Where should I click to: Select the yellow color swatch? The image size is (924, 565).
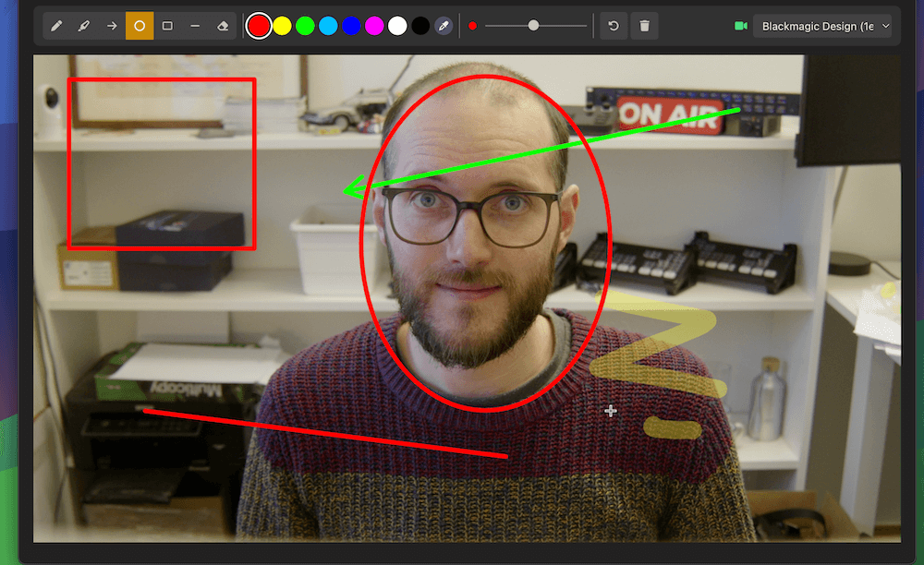(x=281, y=25)
